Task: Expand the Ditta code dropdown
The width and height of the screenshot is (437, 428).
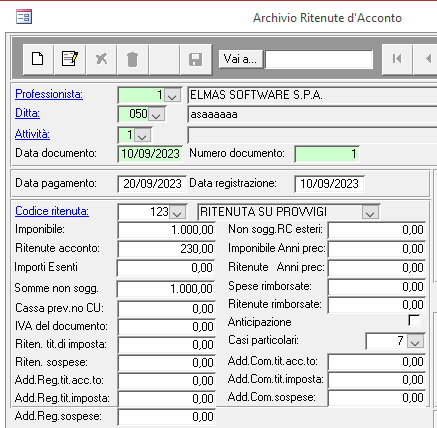Action: (x=156, y=115)
